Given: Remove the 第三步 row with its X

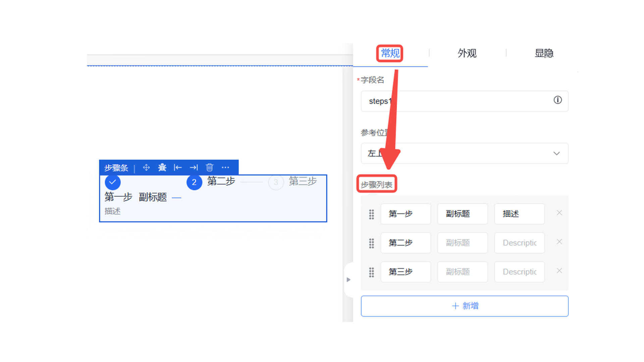Looking at the screenshot, I should point(559,270).
